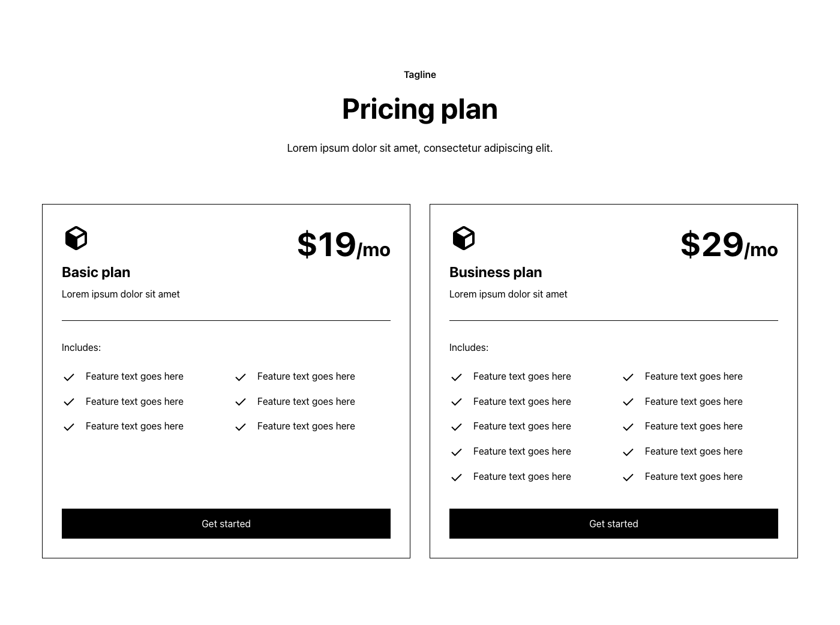
Task: Click third checkmark in Basic plan right column
Action: pos(241,427)
